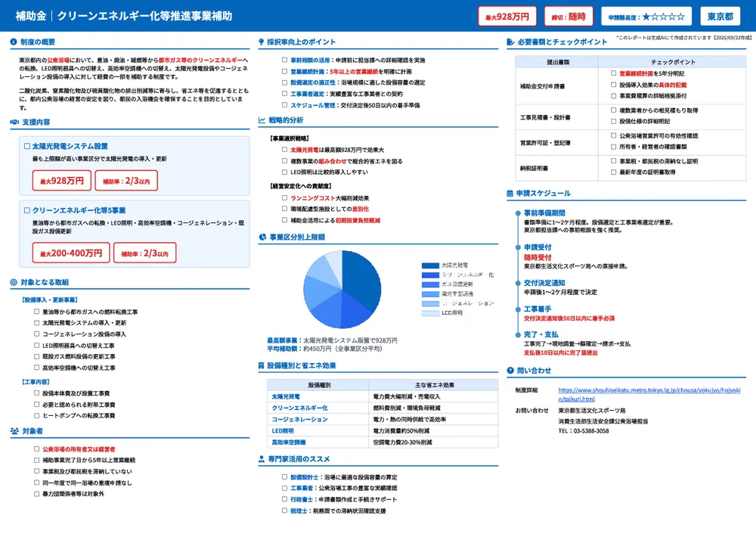The width and height of the screenshot is (756, 534).
Task: Click the calendar icon next to 申請スケジュール
Action: 510,194
